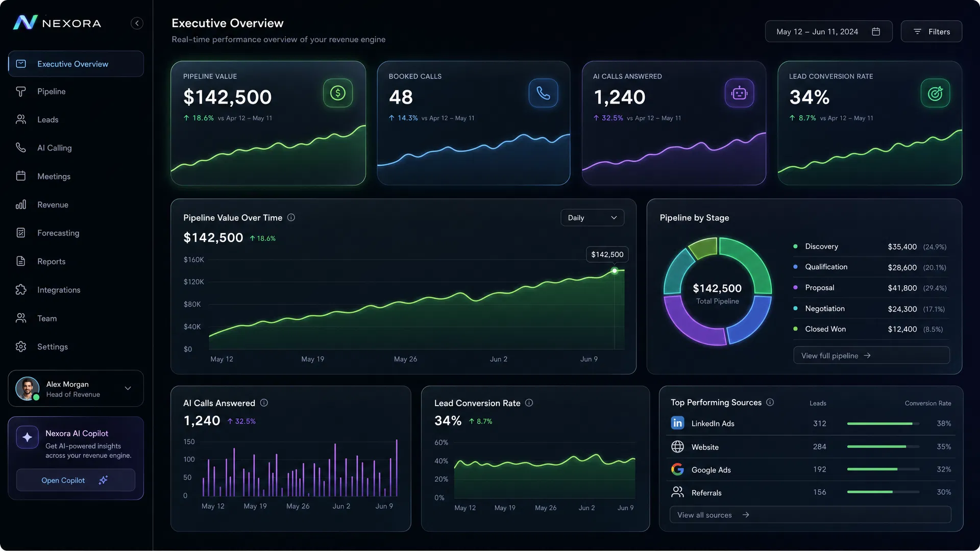Open the Filters button
Image resolution: width=980 pixels, height=551 pixels.
932,32
